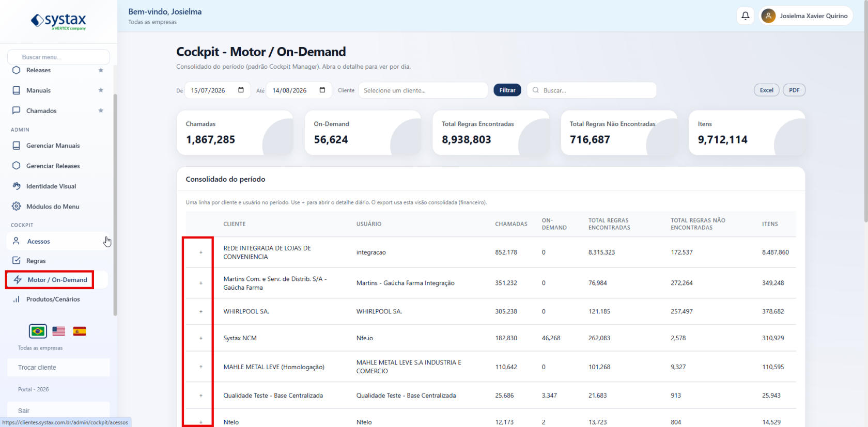The height and width of the screenshot is (427, 868).
Task: Click the person icon beside Acessos
Action: point(17,241)
